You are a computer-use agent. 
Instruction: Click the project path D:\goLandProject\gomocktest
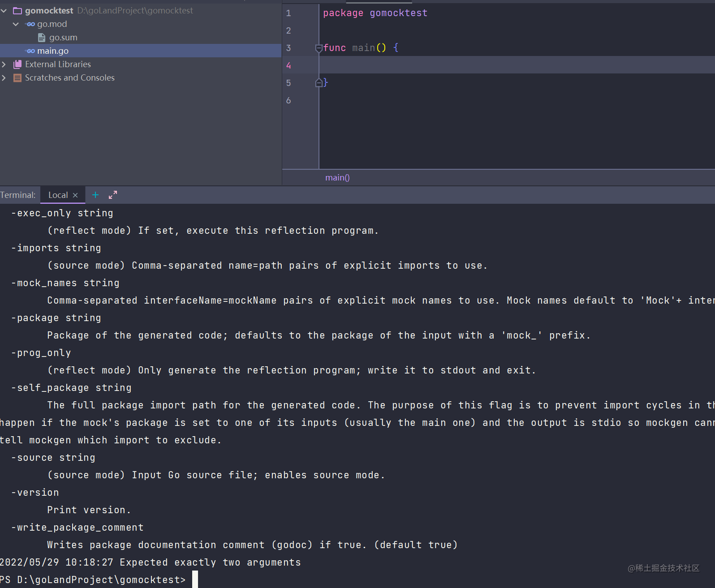(x=135, y=10)
